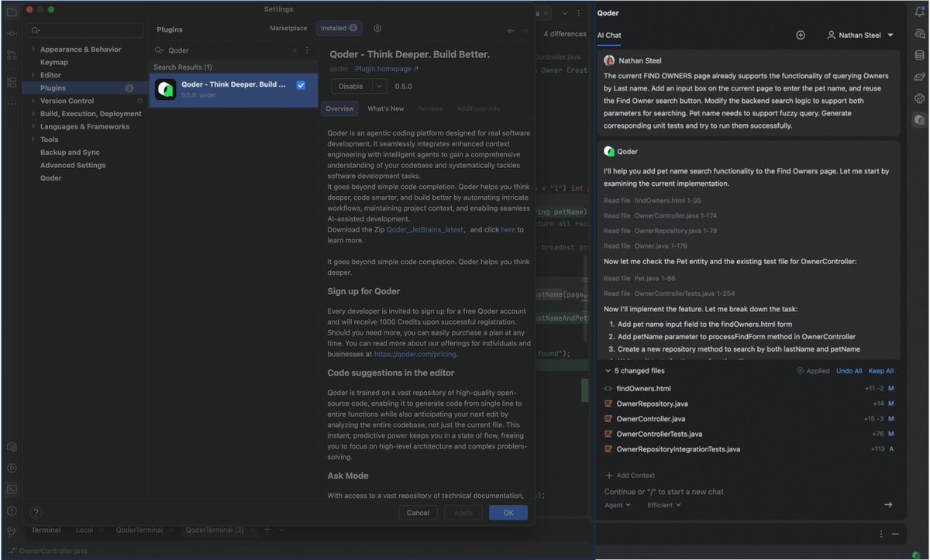930x560 pixels.
Task: Open the plugins gear settings icon
Action: point(377,28)
